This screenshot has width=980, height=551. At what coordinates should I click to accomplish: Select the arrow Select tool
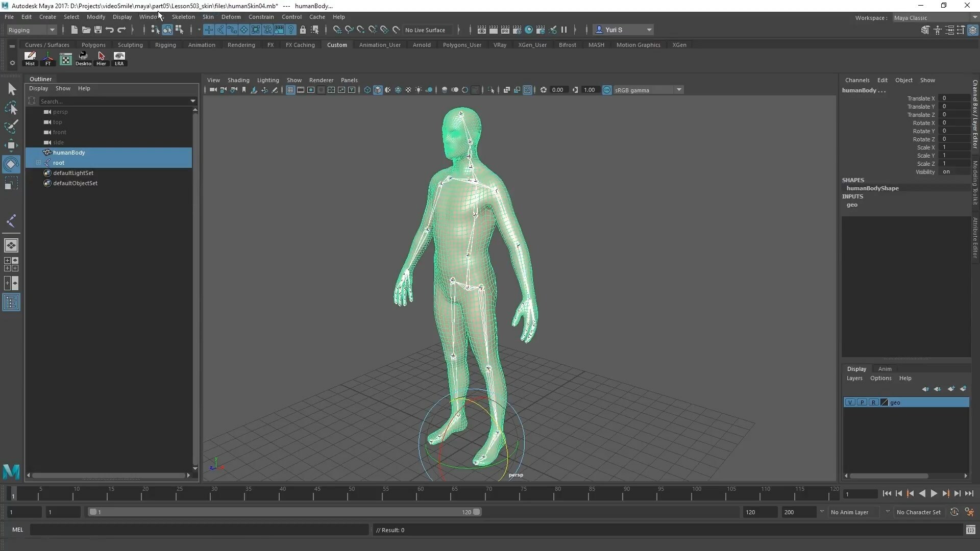(11, 89)
